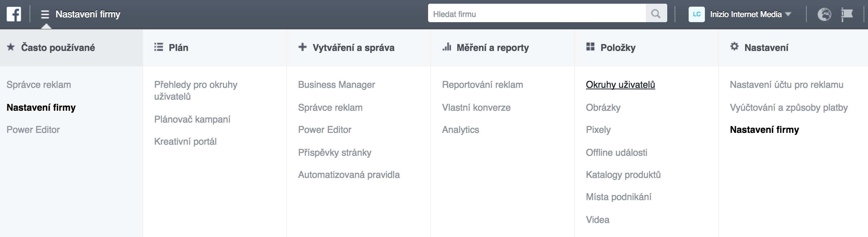The width and height of the screenshot is (868, 237).
Task: Toggle the hamburger menu icon
Action: coord(45,14)
